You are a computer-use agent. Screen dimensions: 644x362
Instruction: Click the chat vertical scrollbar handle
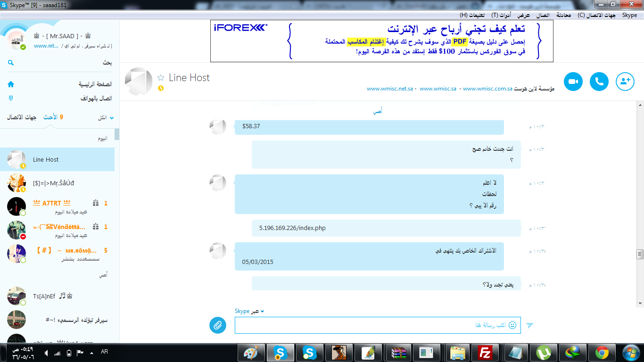click(640, 254)
